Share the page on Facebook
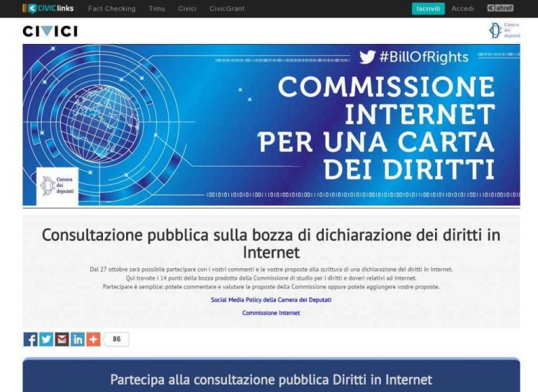The height and width of the screenshot is (392, 538). pyautogui.click(x=30, y=339)
